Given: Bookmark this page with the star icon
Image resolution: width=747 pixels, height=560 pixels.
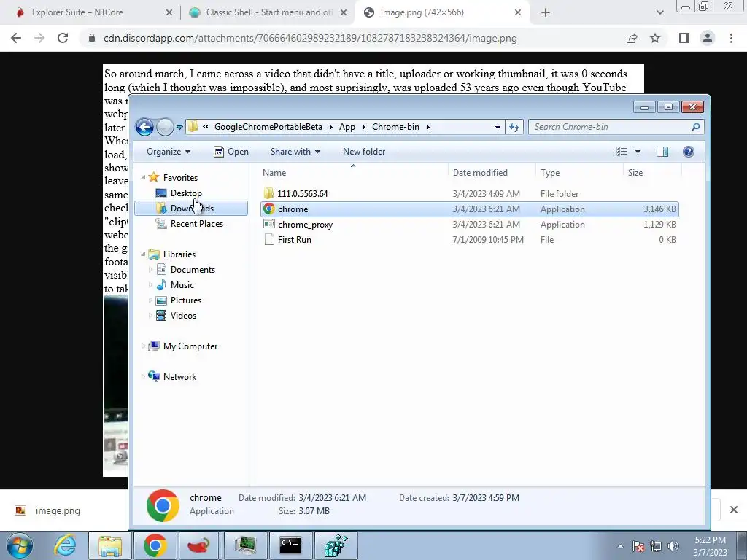Looking at the screenshot, I should click(x=655, y=38).
